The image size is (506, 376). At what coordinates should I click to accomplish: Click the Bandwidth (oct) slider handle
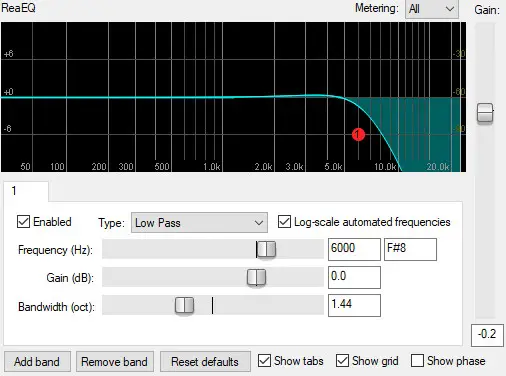click(x=184, y=305)
